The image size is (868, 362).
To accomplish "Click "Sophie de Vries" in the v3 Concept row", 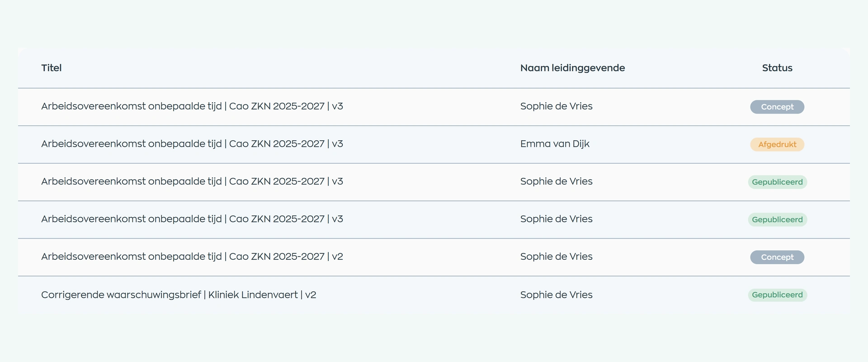I will [556, 106].
